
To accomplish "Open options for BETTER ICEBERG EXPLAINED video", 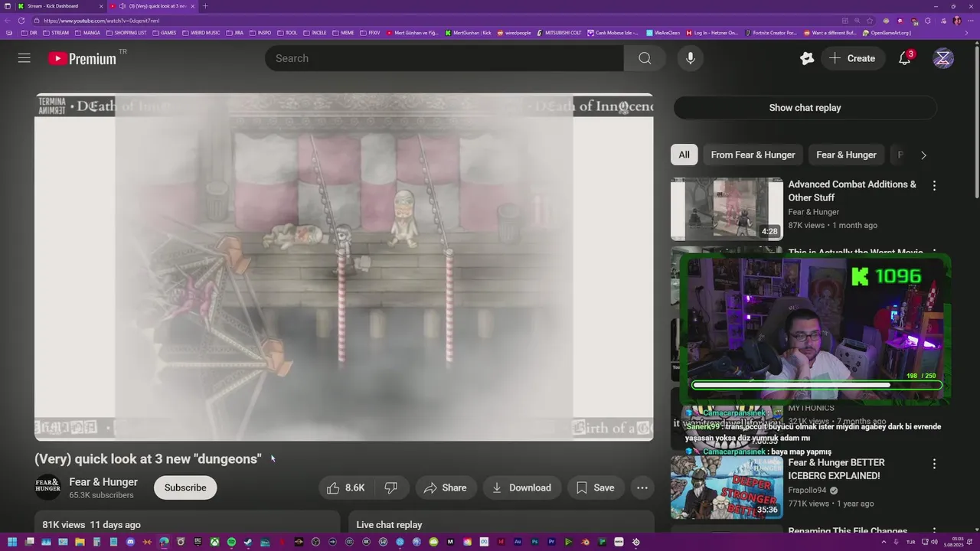I will [x=934, y=464].
